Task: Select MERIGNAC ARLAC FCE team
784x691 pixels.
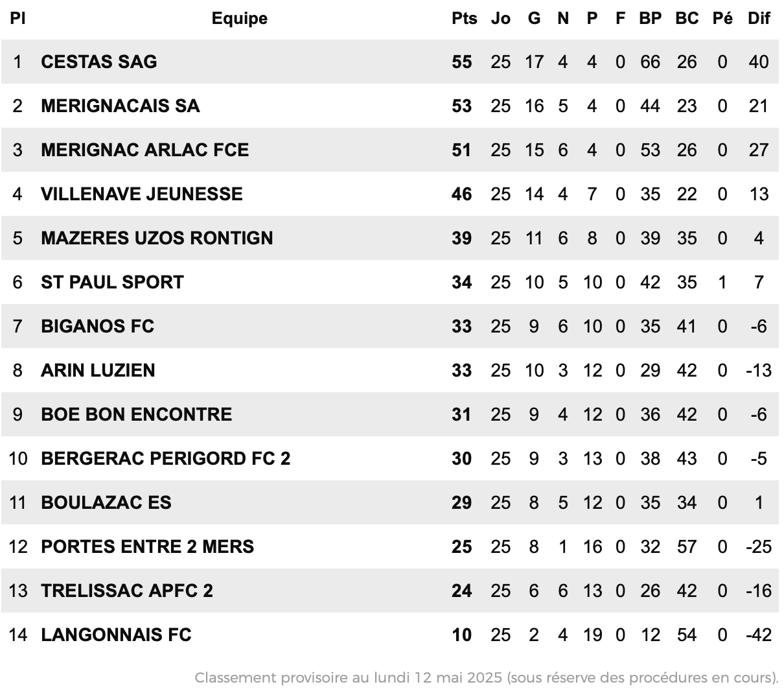Action: 144,150
